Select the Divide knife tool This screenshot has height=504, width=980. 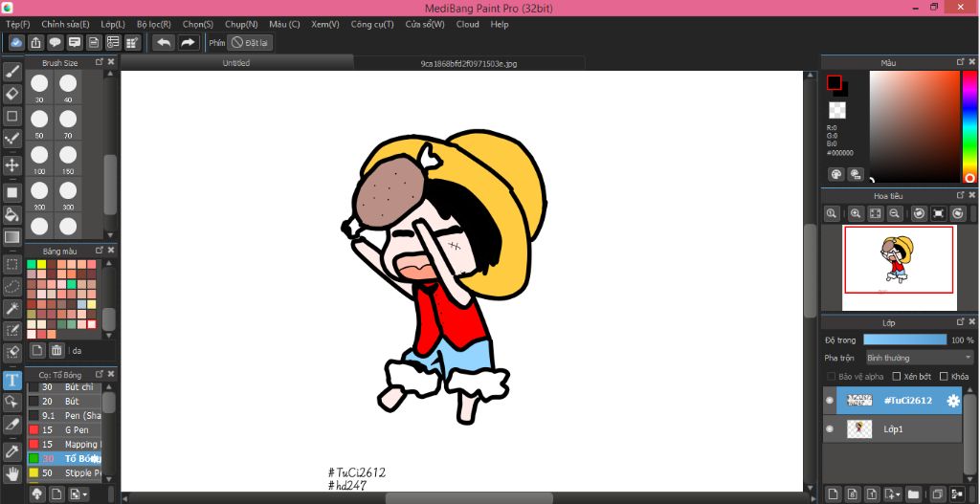click(x=11, y=424)
